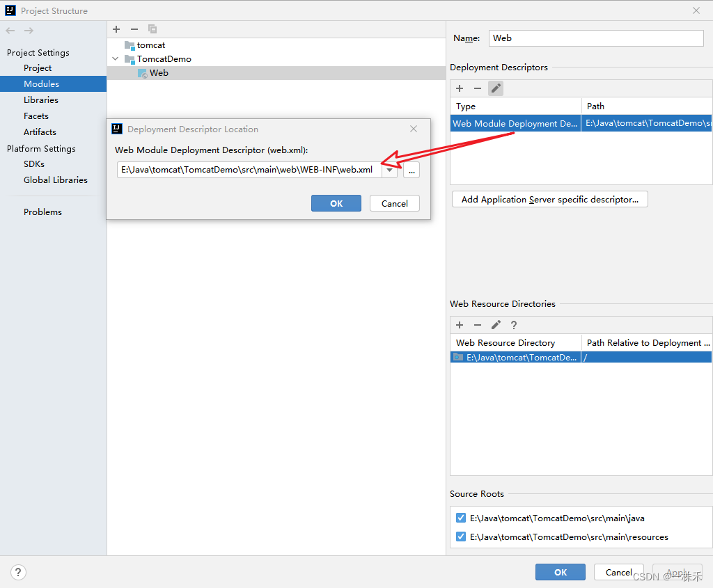Confirm descriptor location with dialog OK

click(x=336, y=203)
